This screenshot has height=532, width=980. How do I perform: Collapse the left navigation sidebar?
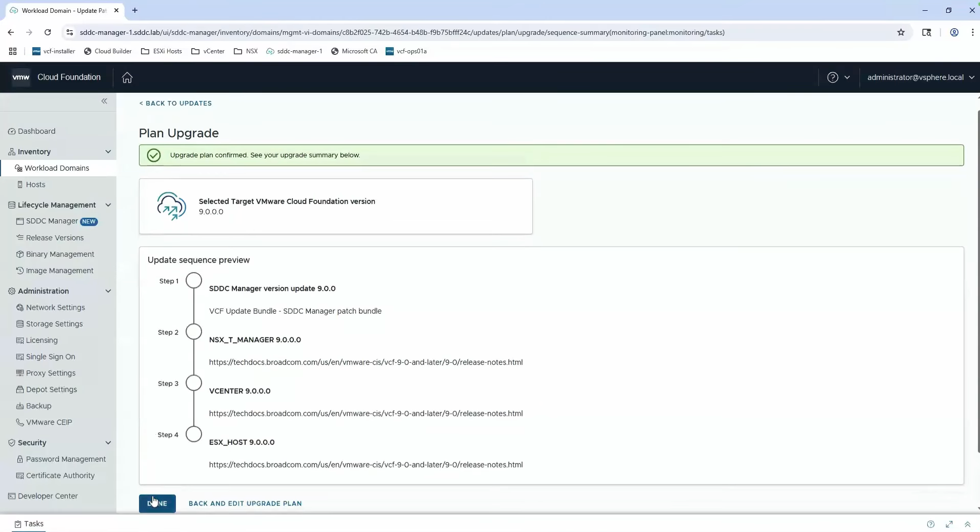point(104,101)
